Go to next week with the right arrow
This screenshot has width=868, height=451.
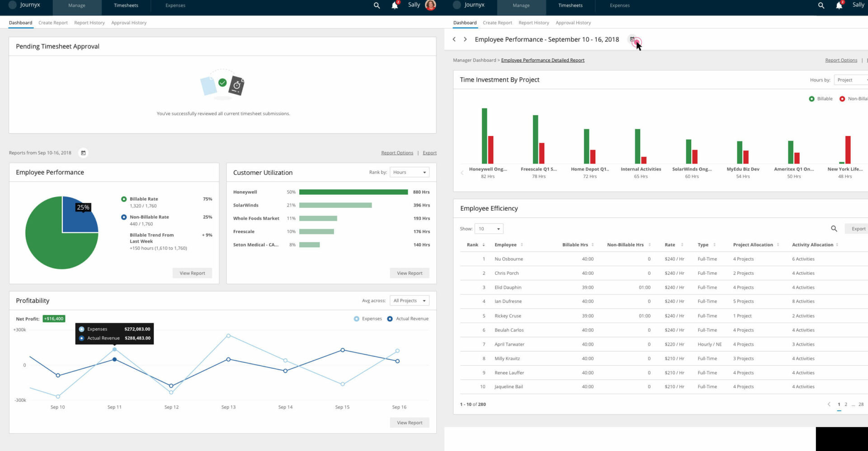tap(465, 39)
